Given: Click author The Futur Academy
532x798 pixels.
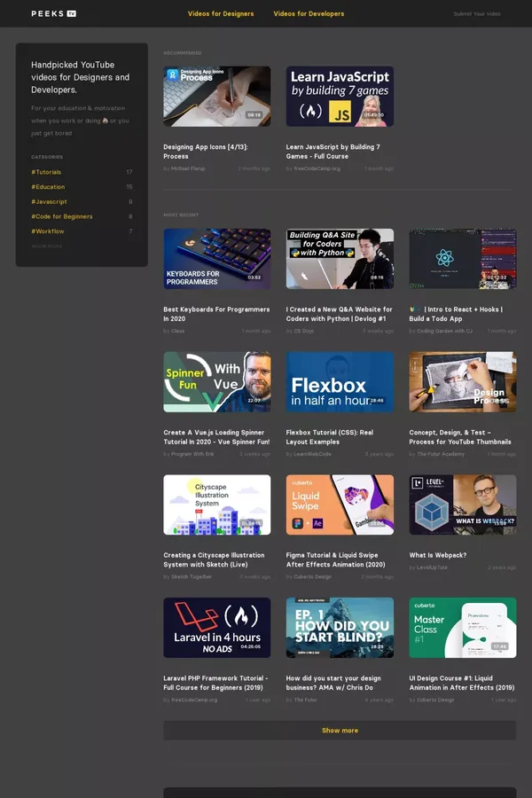Looking at the screenshot, I should tap(441, 454).
